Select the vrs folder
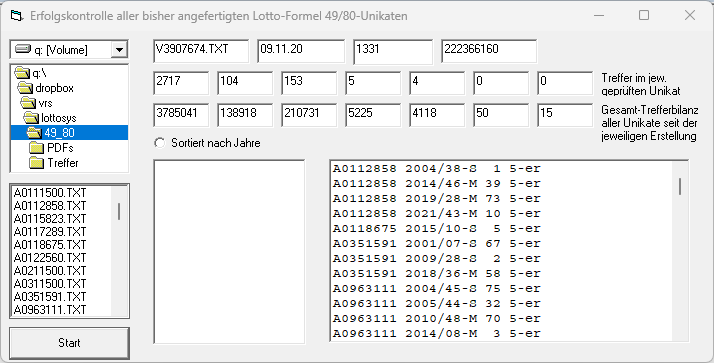Image resolution: width=714 pixels, height=363 pixels. [x=69, y=103]
